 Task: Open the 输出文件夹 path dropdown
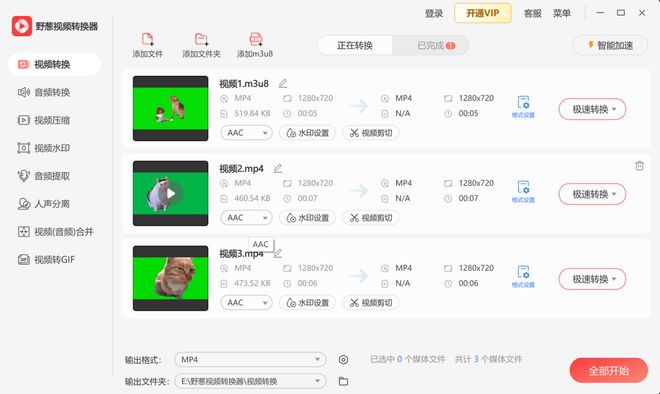(x=250, y=381)
